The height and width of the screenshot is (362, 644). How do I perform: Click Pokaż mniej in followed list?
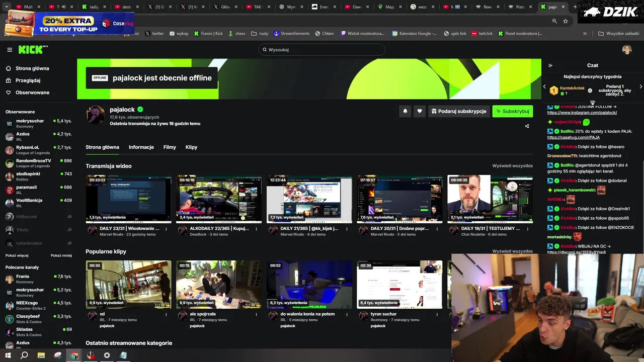tap(61, 255)
